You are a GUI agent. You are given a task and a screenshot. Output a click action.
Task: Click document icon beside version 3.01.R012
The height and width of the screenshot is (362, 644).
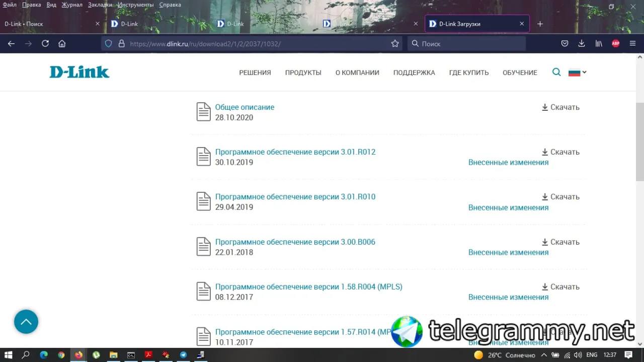(x=203, y=157)
